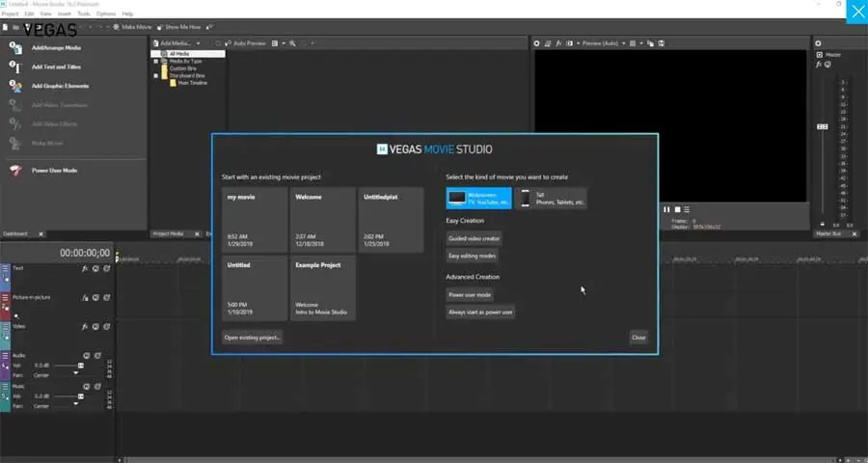868x463 pixels.
Task: Copy snapshot to clipboard icon
Action: coord(650,43)
